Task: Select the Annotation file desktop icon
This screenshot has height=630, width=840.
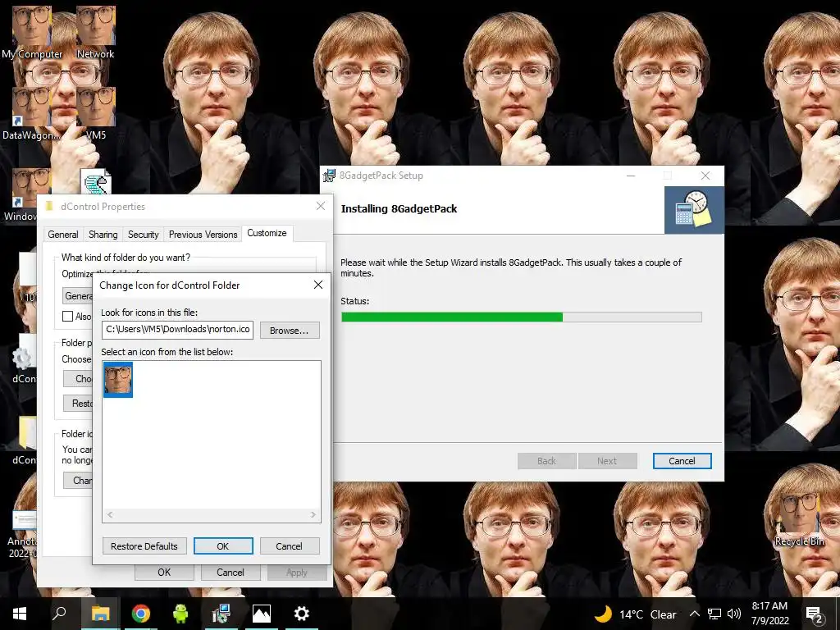Action: (22, 535)
